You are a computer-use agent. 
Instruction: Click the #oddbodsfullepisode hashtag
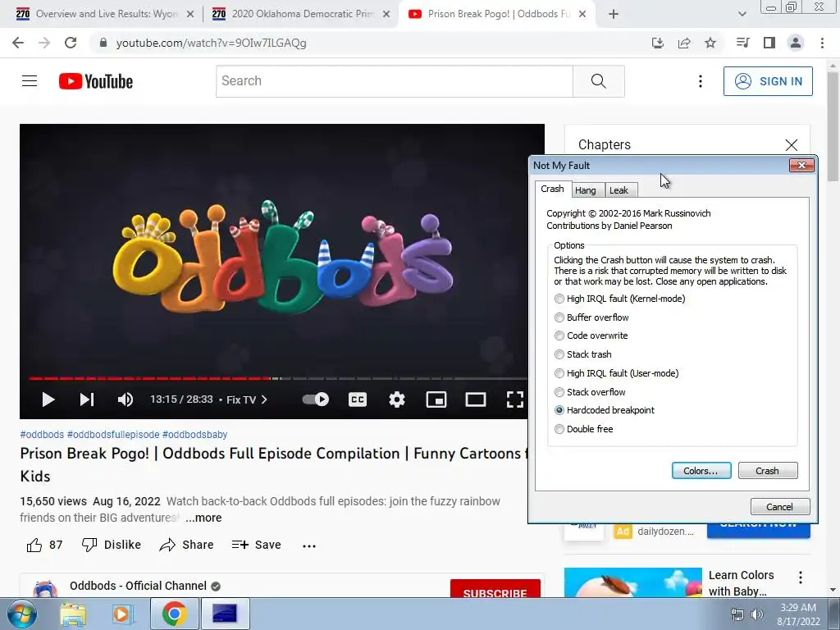pyautogui.click(x=113, y=435)
